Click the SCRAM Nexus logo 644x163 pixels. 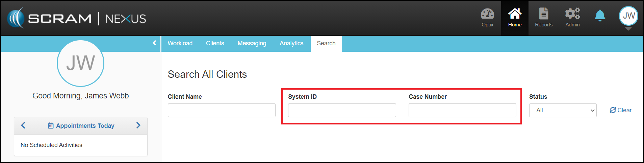point(77,18)
